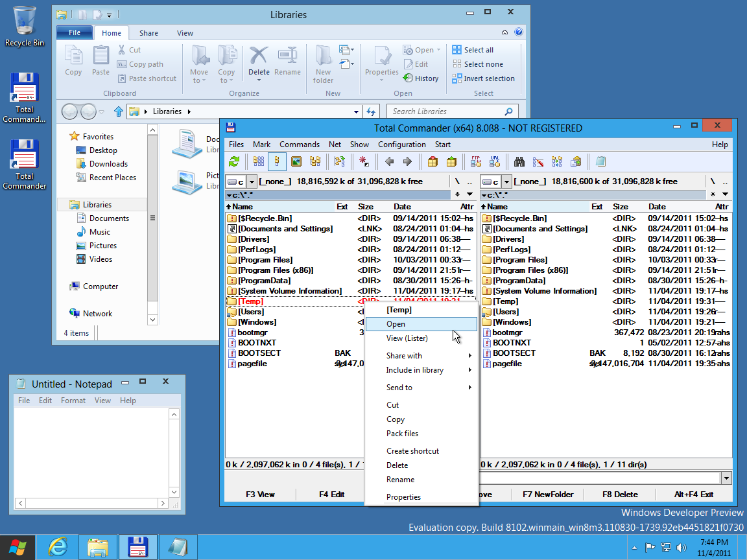The height and width of the screenshot is (560, 747).
Task: Open right panel drive c dropdown
Action: [x=506, y=181]
